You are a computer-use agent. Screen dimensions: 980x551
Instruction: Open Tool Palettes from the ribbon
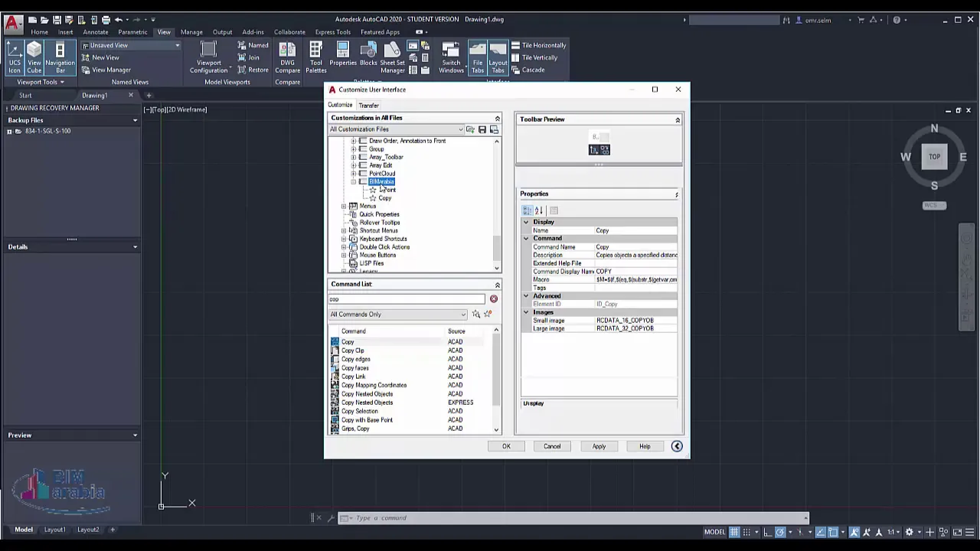[316, 58]
